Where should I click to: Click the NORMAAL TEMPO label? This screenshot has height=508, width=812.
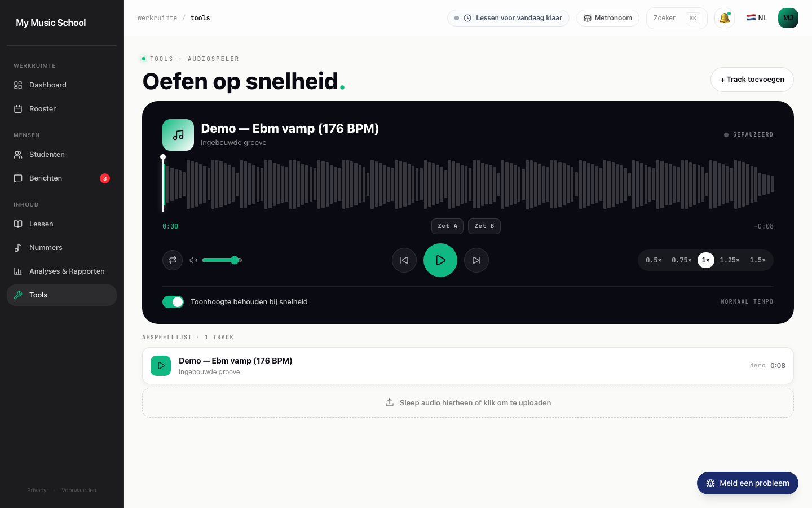pyautogui.click(x=747, y=302)
